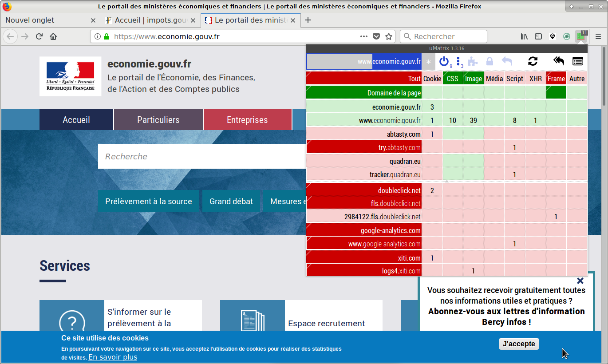Viewport: 608px width, 364px height.
Task: Click the www.economie.gouv.fr scope selector
Action: pos(364,62)
